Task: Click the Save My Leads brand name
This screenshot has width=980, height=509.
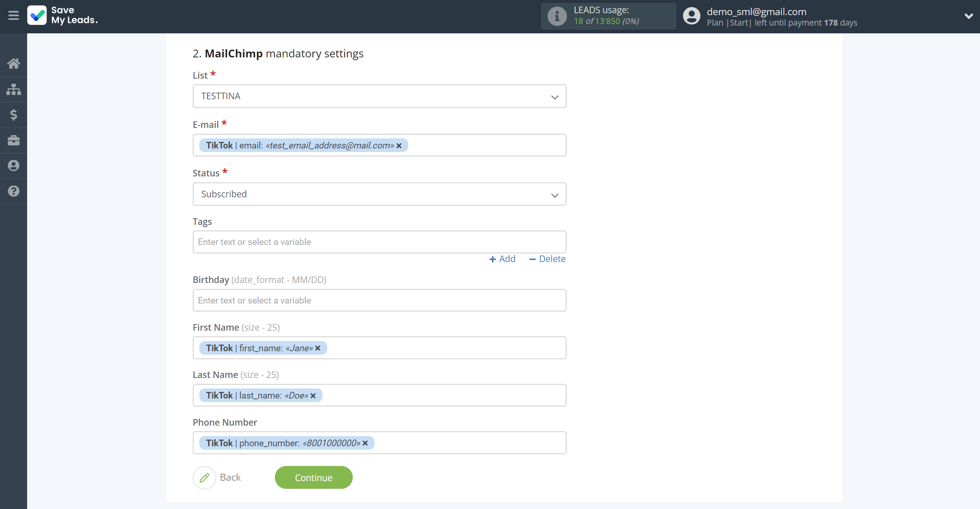Action: point(74,15)
